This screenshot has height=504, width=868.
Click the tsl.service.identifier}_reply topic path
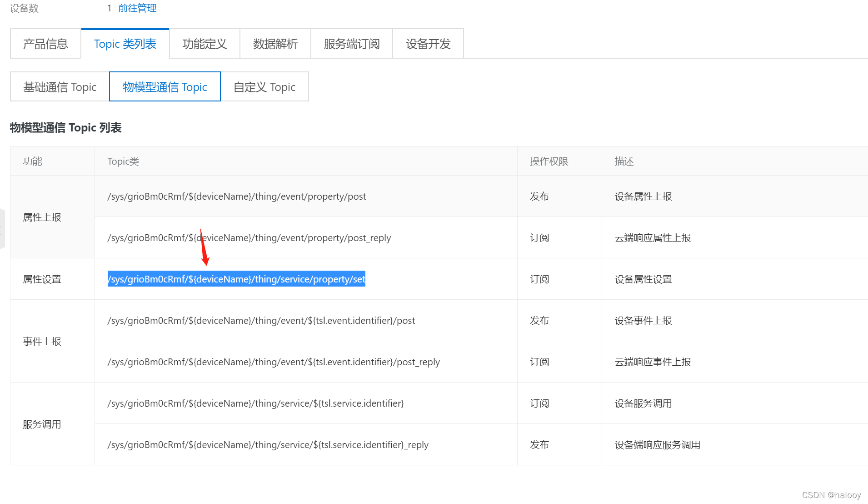click(x=268, y=444)
